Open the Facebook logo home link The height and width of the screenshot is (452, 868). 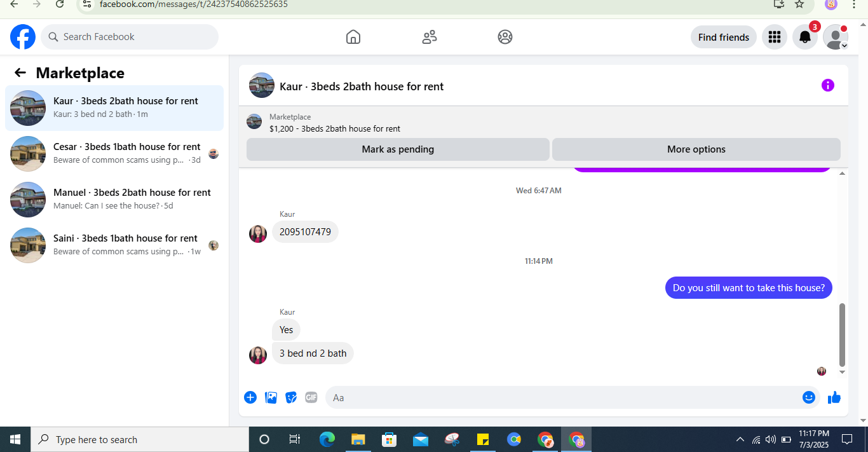pyautogui.click(x=23, y=37)
